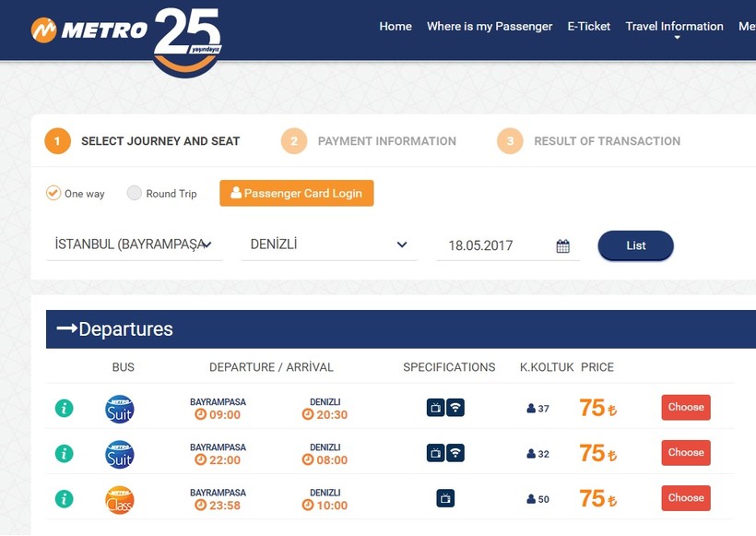Click the Class bus logo icon
The width and height of the screenshot is (756, 536).
(x=120, y=500)
